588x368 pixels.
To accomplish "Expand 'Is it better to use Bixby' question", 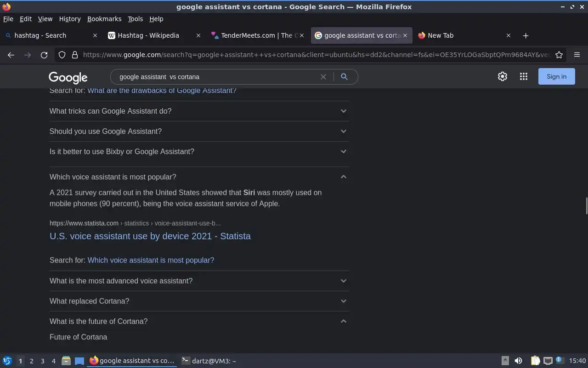I will (x=198, y=151).
